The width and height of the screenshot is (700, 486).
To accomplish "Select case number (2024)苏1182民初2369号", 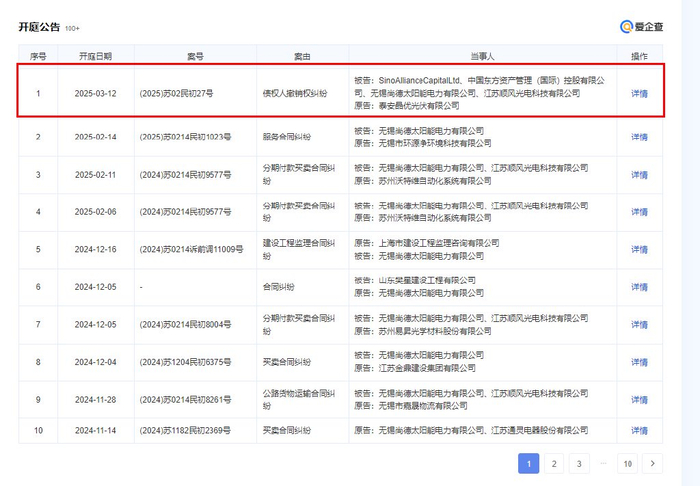I will coord(185,431).
